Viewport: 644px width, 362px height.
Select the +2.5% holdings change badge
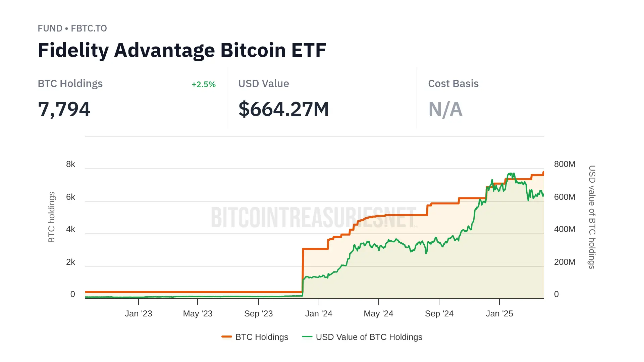pos(204,84)
